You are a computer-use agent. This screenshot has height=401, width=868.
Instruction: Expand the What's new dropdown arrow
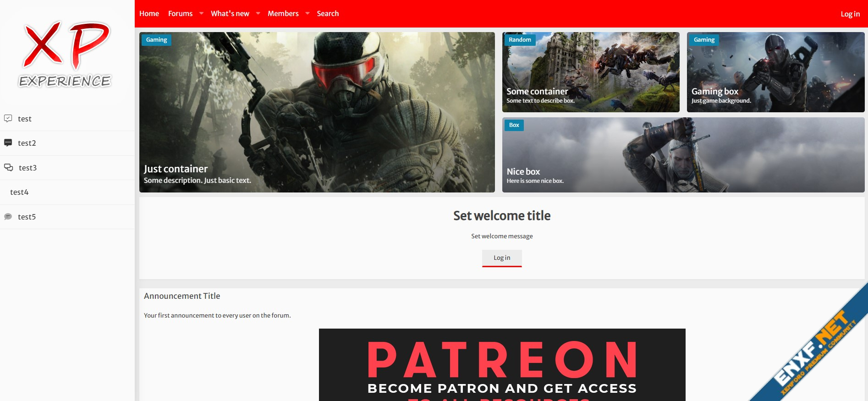(258, 14)
